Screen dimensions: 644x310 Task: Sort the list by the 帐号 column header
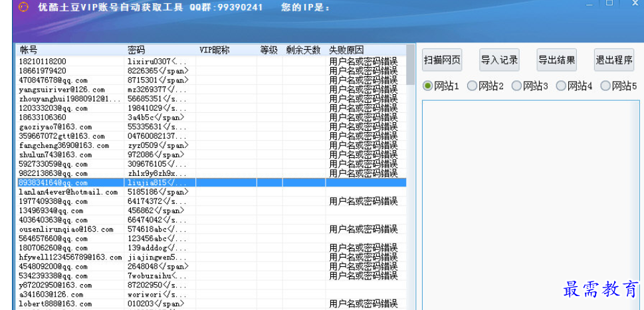70,50
